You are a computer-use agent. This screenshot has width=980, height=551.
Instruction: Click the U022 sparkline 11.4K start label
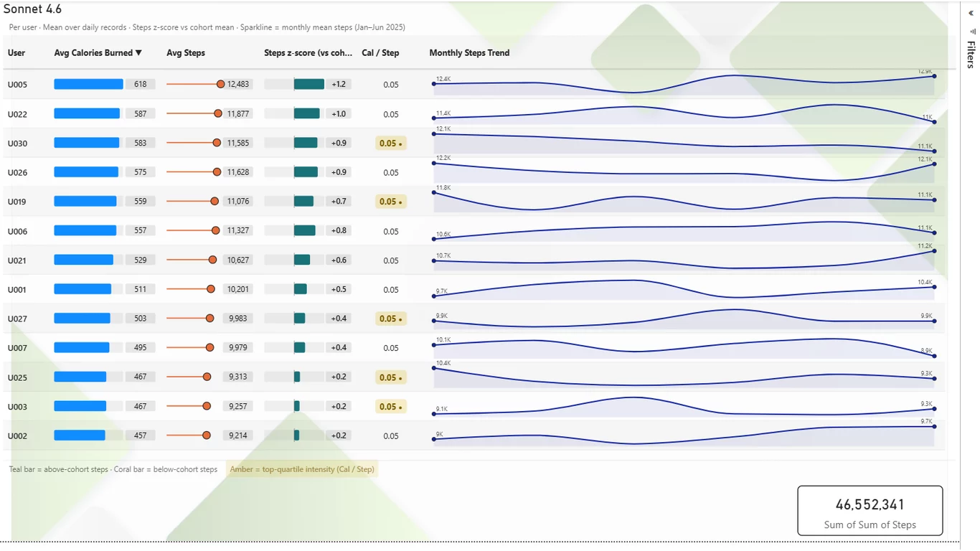click(443, 113)
